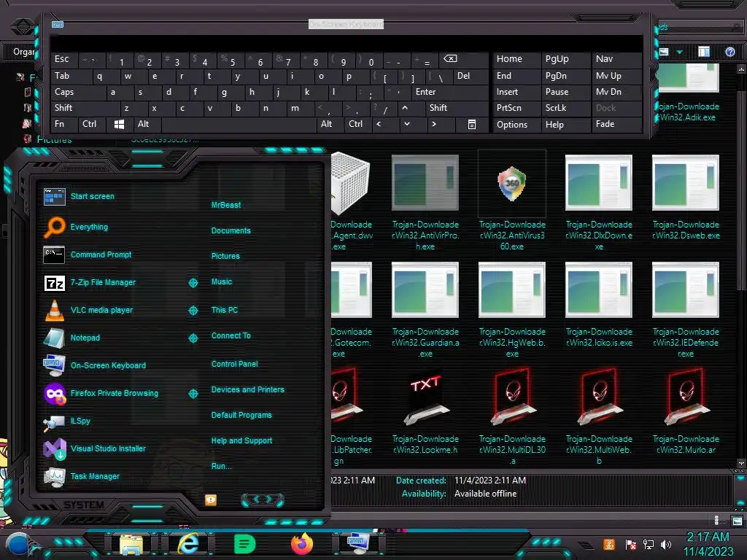747x560 pixels.
Task: Toggle the ScrLk key
Action: tap(565, 108)
